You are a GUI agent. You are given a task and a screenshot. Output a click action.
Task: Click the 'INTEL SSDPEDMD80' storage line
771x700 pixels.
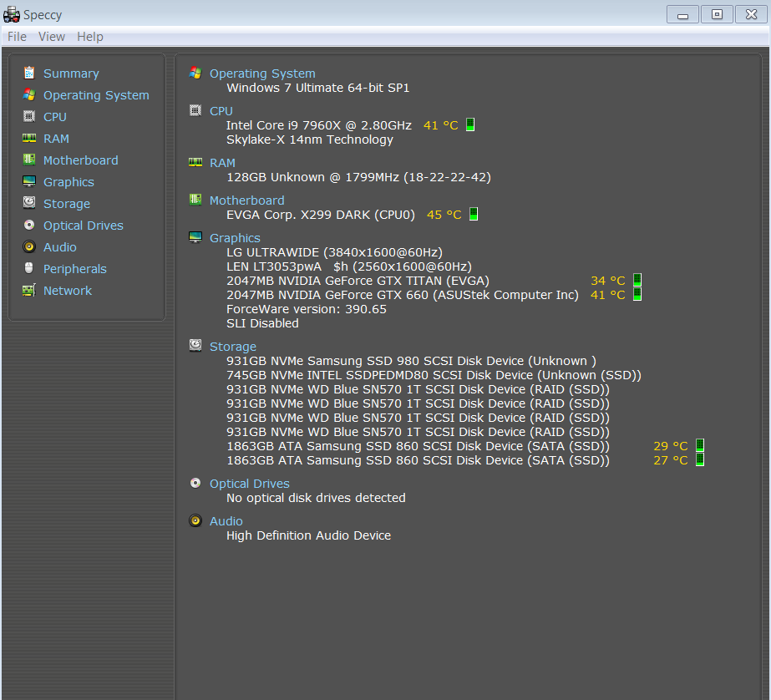click(434, 375)
